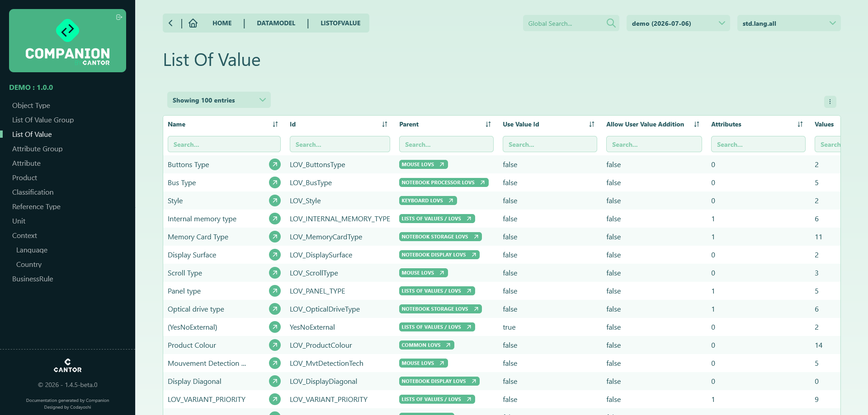
Task: Open Display Surface row arrow icon
Action: 275,255
